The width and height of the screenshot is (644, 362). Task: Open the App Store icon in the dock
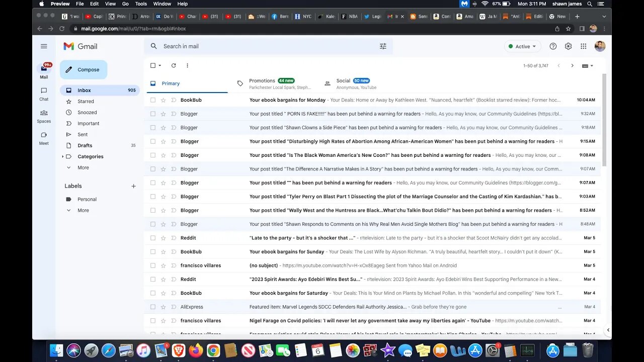tap(475, 350)
